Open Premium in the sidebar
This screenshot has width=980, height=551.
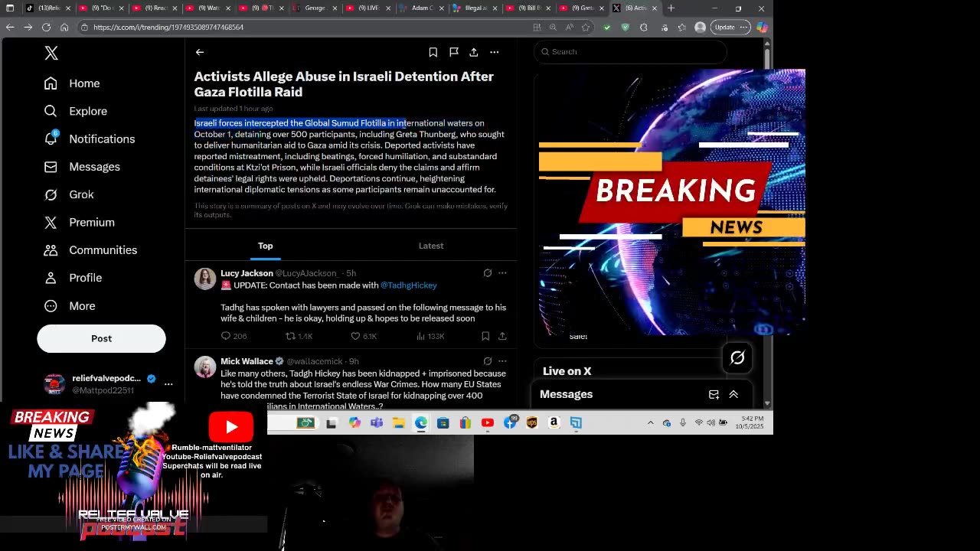coord(79,223)
